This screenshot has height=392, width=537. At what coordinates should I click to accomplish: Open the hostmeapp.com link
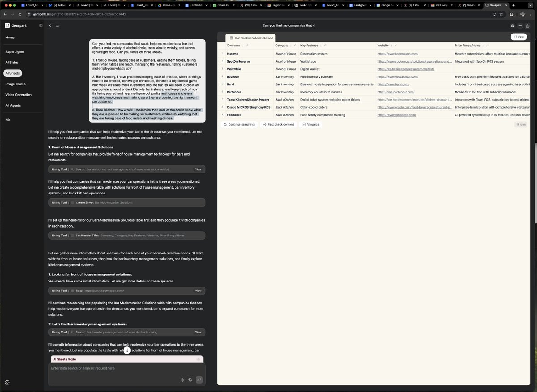(x=398, y=54)
